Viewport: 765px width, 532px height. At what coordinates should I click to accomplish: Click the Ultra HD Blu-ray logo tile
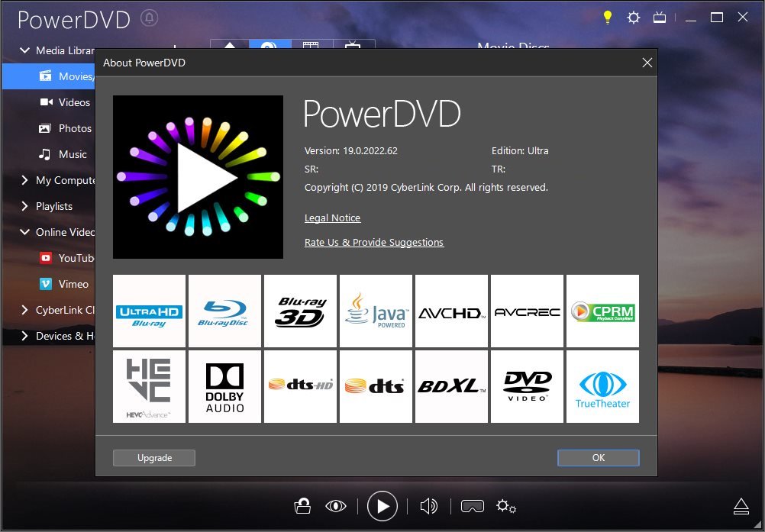[150, 311]
